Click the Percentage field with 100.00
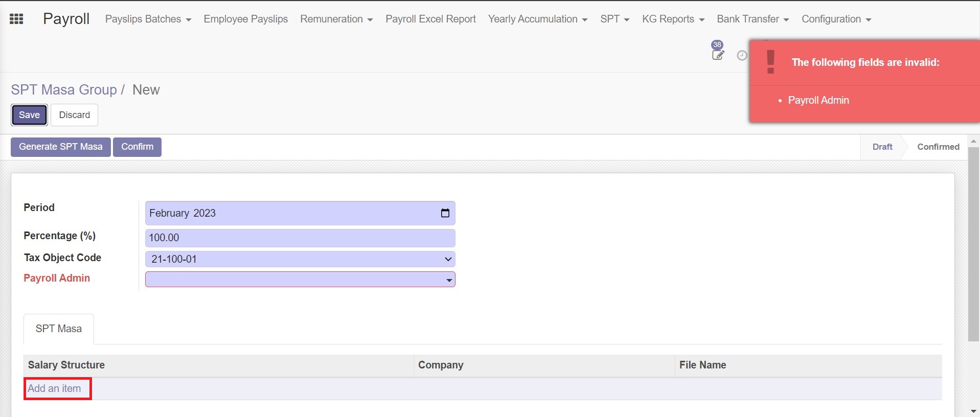980x417 pixels. tap(300, 238)
